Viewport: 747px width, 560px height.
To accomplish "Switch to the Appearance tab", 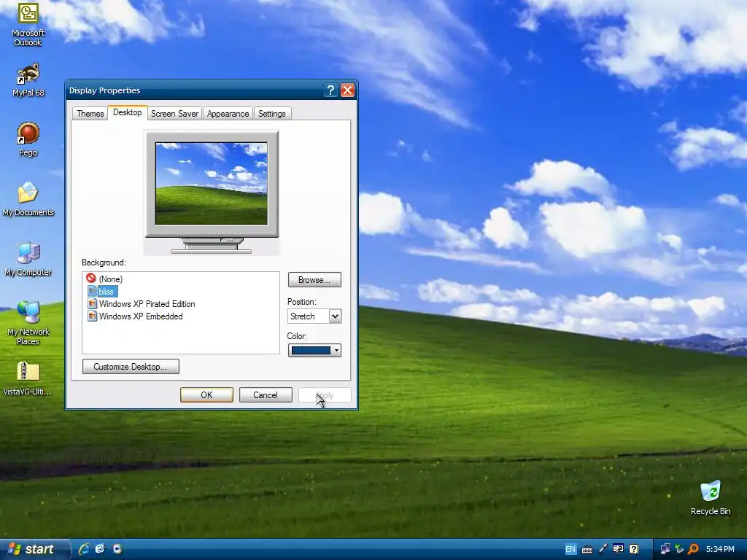I will tap(228, 113).
